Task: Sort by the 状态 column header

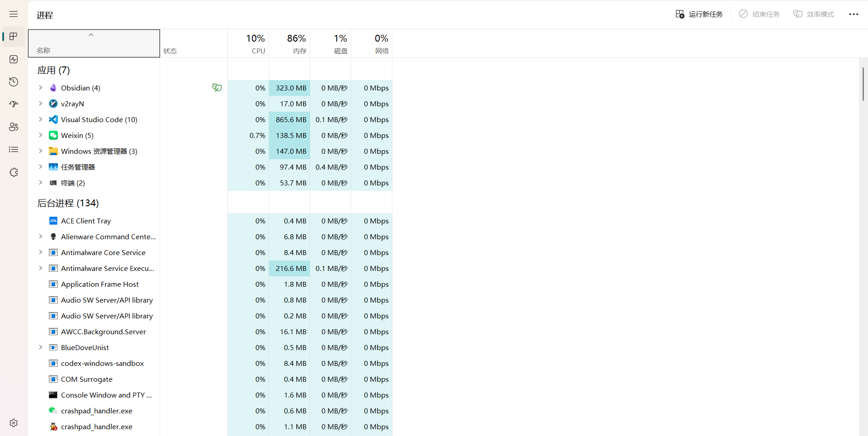Action: pos(193,43)
